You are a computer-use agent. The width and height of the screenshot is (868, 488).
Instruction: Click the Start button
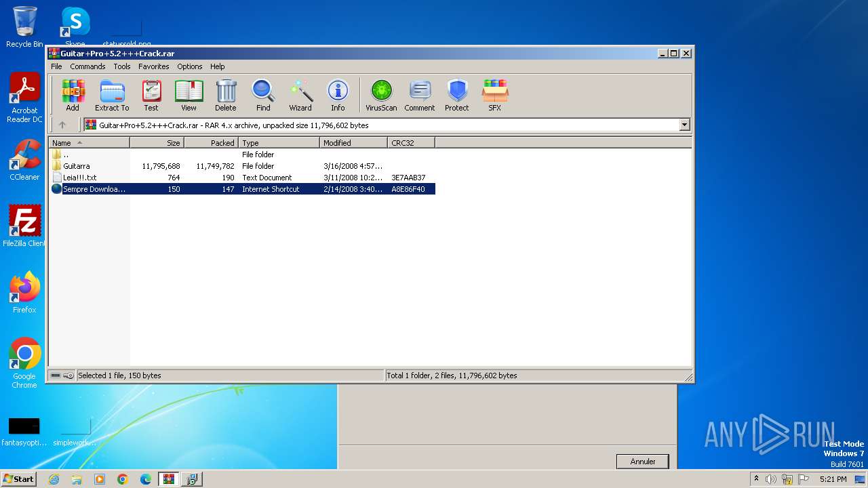(x=19, y=479)
